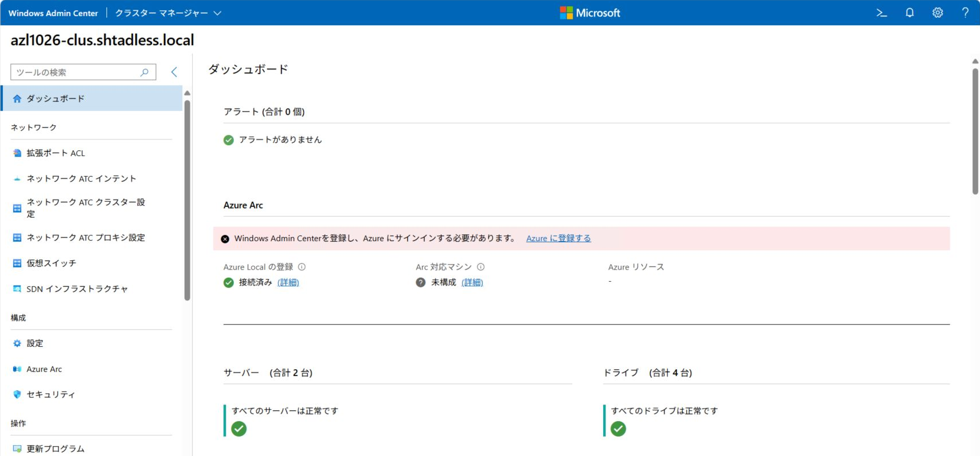The height and width of the screenshot is (456, 980).
Task: Click the ダッシュボード home icon
Action: [17, 99]
